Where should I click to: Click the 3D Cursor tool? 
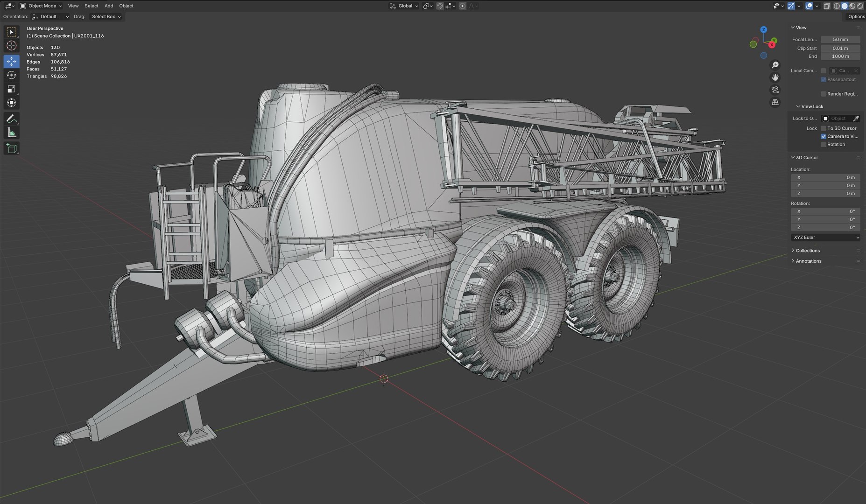coord(12,46)
